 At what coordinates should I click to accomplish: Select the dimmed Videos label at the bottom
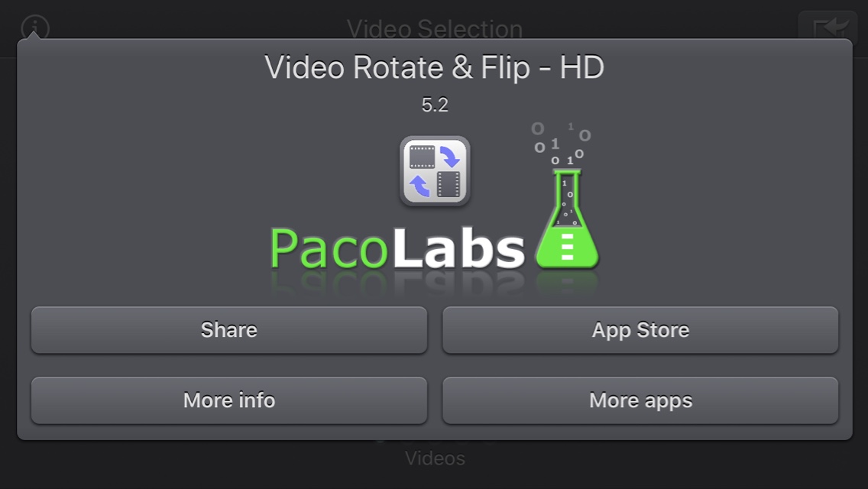coord(435,458)
